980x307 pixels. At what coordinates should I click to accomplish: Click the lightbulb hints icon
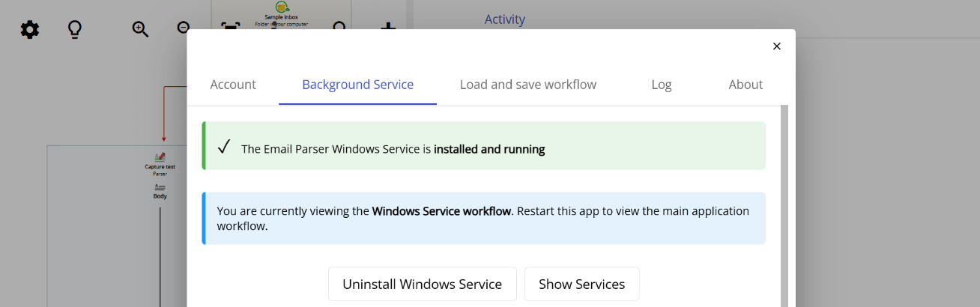point(75,30)
